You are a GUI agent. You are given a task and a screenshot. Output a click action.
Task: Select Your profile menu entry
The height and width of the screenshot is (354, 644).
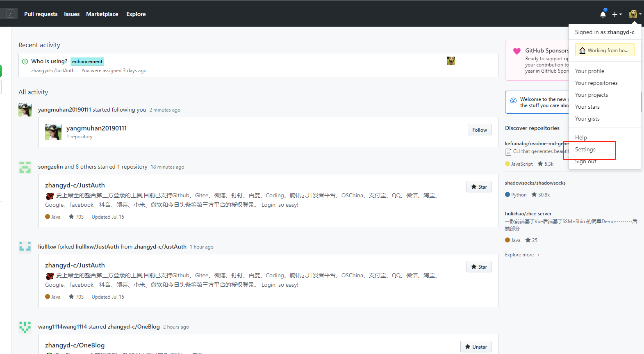589,71
